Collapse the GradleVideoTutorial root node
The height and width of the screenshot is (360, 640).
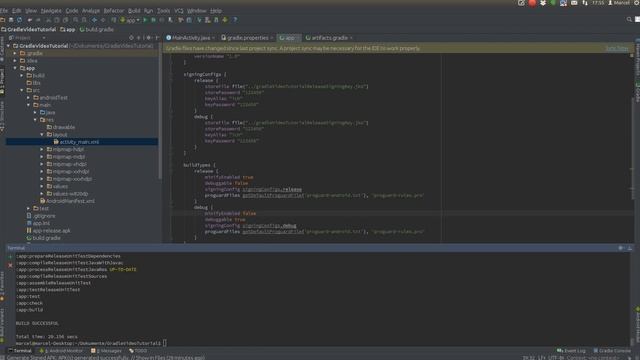tap(9, 46)
